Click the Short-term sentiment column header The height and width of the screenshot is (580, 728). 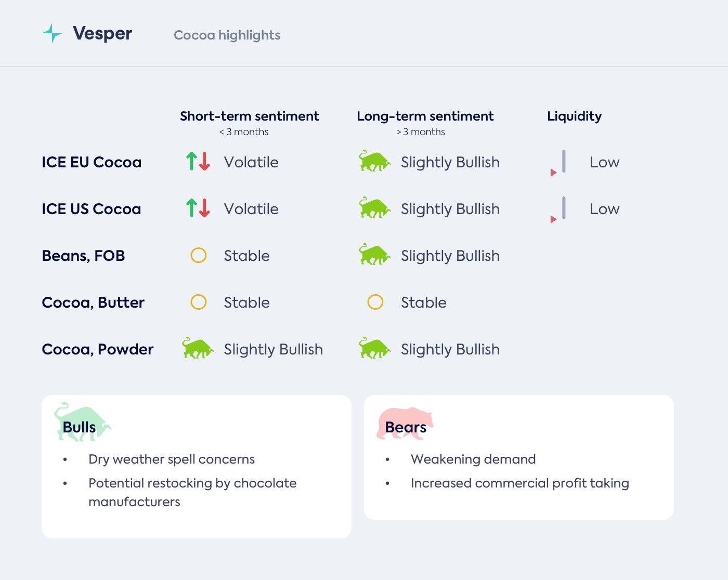(249, 116)
